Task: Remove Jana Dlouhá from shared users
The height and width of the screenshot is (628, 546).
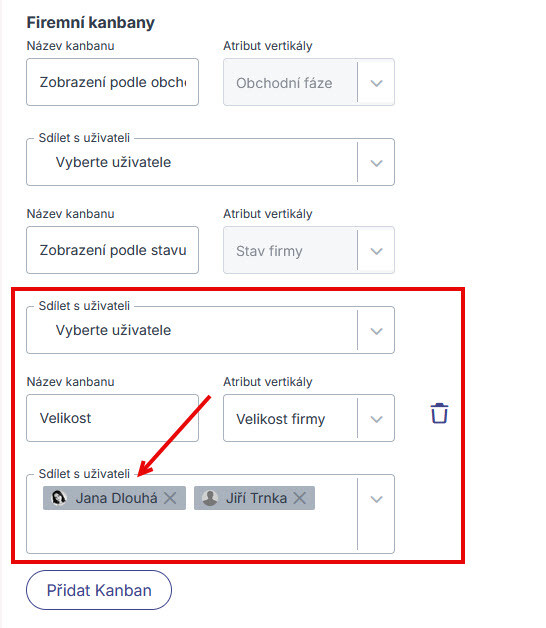Action: 170,498
